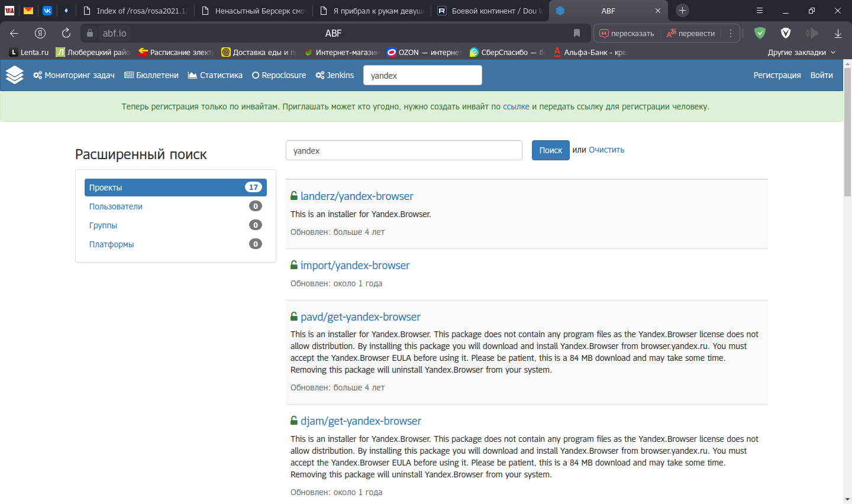Click the Очистить link
The width and height of the screenshot is (852, 504).
(x=606, y=150)
